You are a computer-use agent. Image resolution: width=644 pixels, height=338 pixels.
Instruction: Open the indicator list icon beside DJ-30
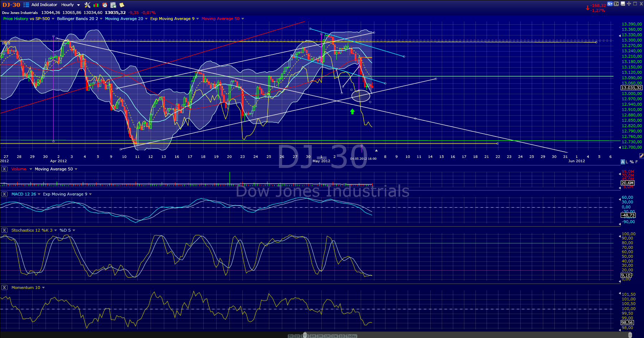(26, 5)
